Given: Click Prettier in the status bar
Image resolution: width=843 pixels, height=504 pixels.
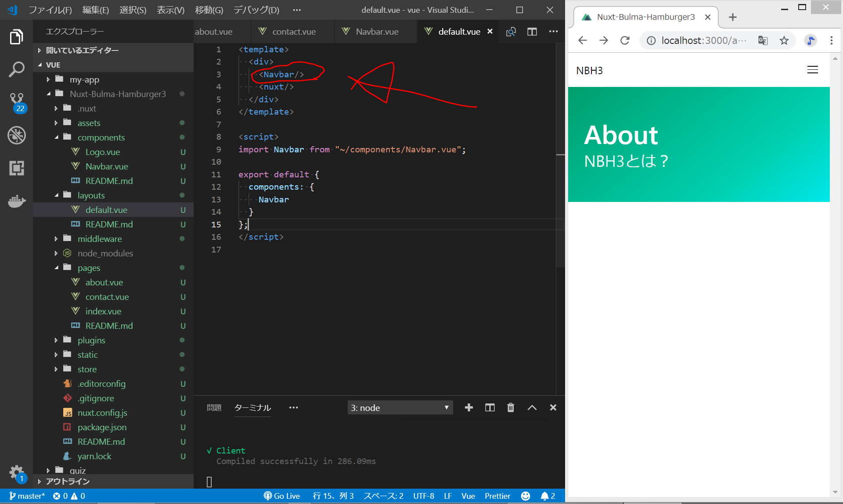Looking at the screenshot, I should click(497, 496).
